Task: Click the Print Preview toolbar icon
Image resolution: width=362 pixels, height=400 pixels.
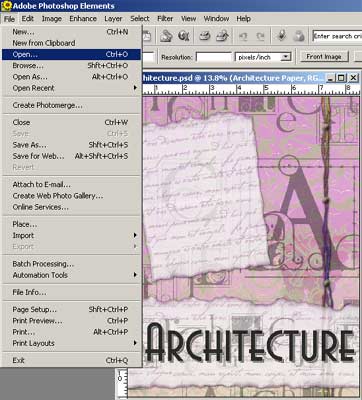Action: [222, 36]
